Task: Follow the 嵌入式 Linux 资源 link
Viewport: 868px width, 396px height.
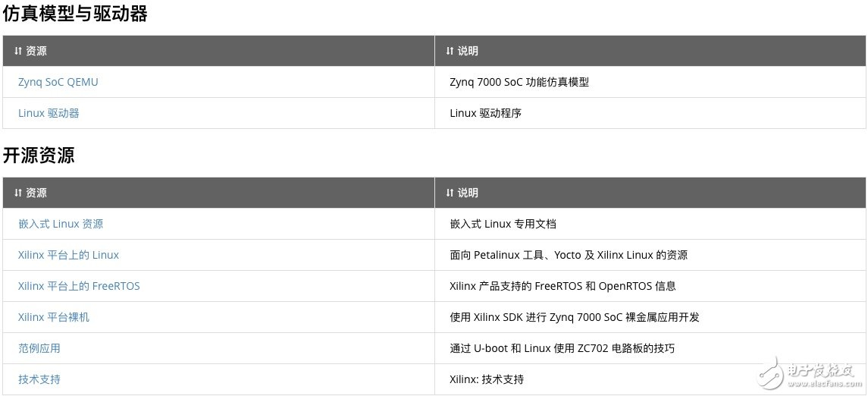Action: click(x=61, y=224)
